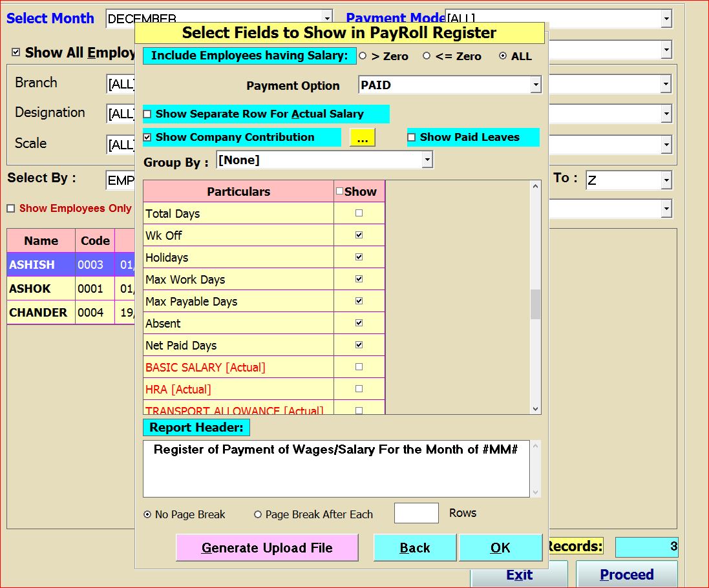709x588 pixels.
Task: Untick the Holidays show checkbox
Action: click(x=359, y=257)
